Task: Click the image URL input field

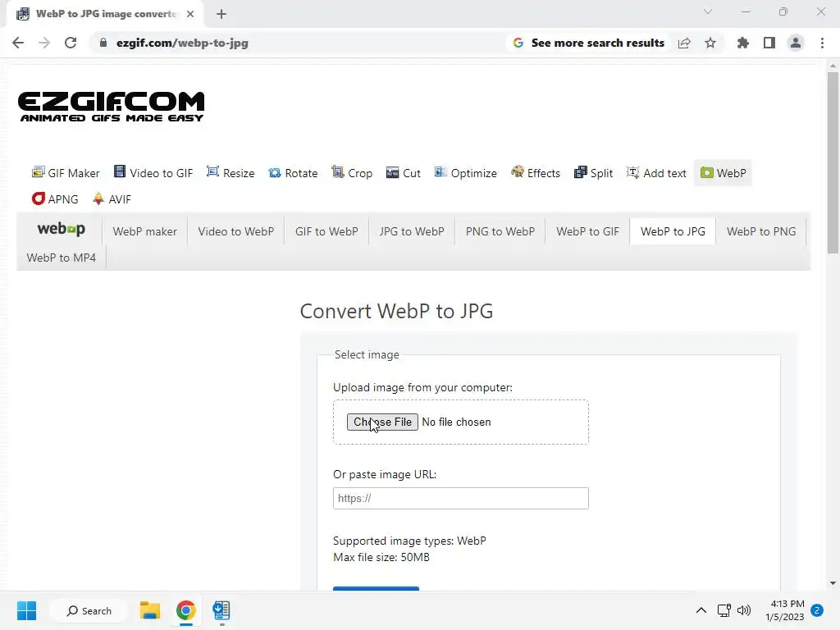Action: point(461,498)
